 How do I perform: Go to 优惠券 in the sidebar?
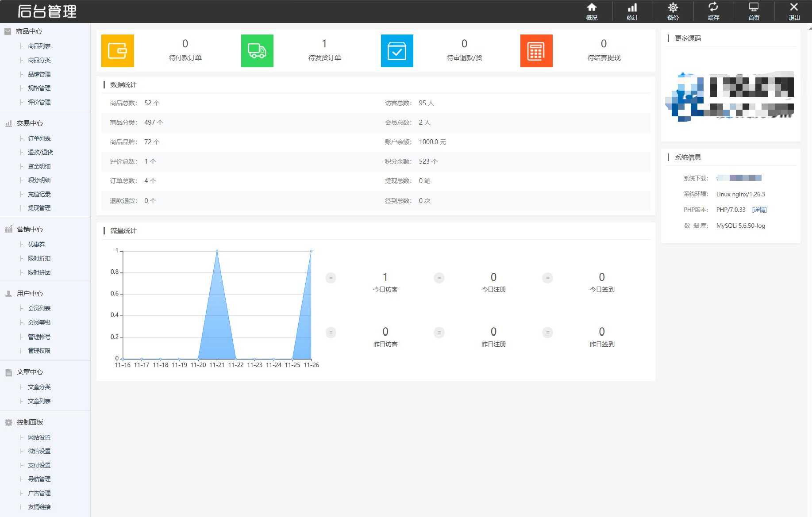click(x=36, y=244)
